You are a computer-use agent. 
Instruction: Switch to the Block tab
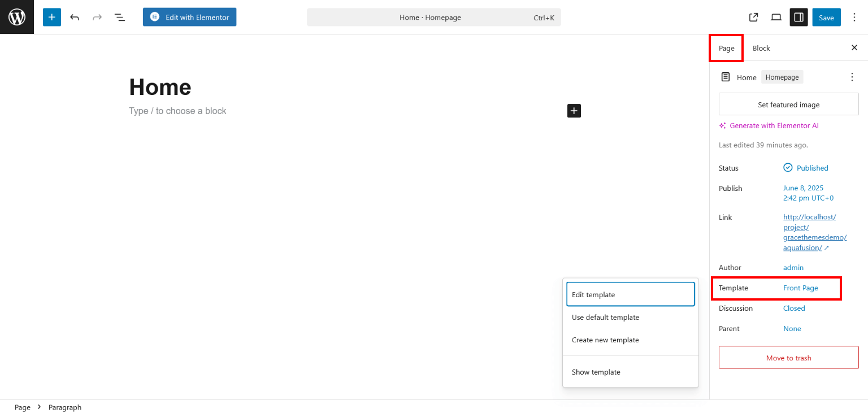pos(761,48)
